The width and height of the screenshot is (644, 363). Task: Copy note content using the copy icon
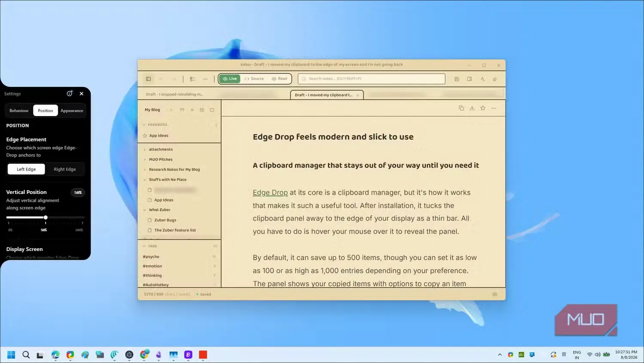click(x=461, y=108)
